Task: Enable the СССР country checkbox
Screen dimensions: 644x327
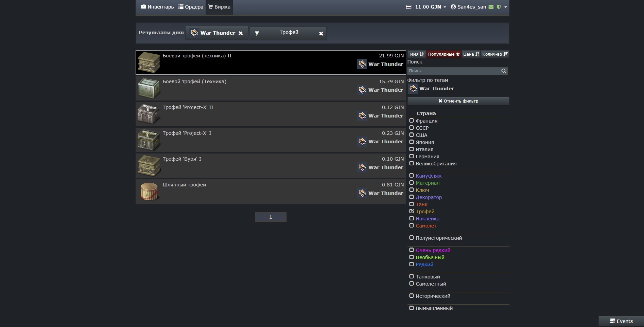Action: pos(412,128)
